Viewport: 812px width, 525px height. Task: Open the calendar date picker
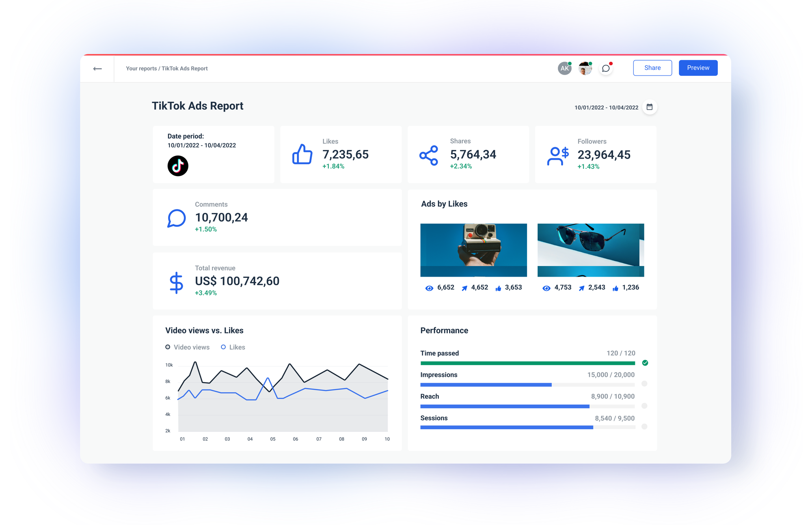coord(650,107)
